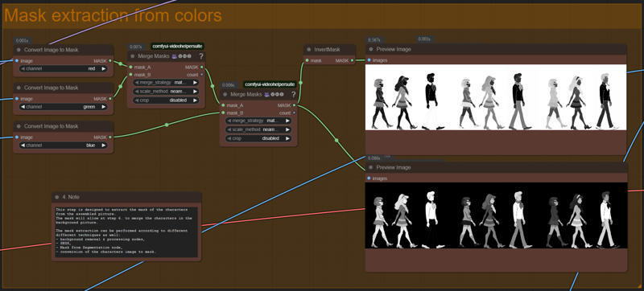The height and width of the screenshot is (291, 644).
Task: Collapse the black-background Preview Image node
Action: click(x=371, y=168)
